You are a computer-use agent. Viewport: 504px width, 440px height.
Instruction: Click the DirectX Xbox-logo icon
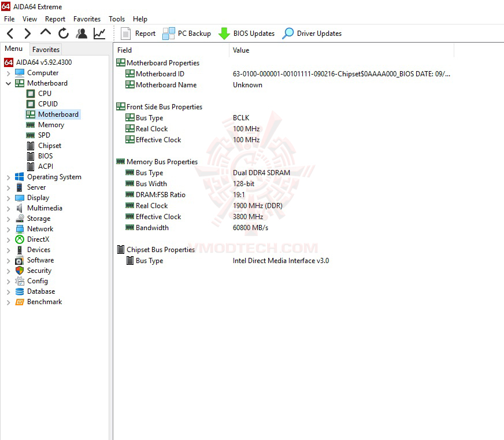click(x=20, y=239)
